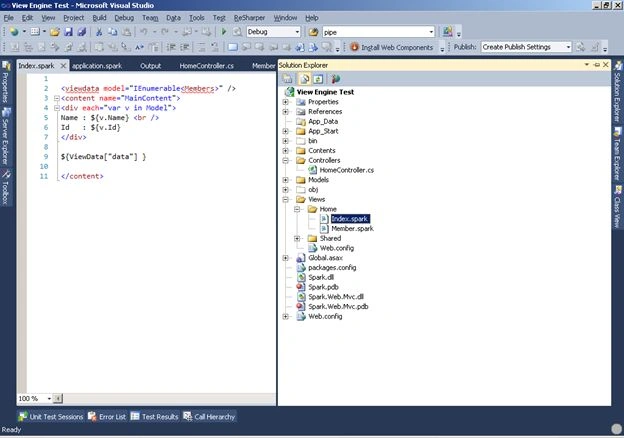Open the Properties side tab on left
Image resolution: width=624 pixels, height=438 pixels.
tap(6, 82)
